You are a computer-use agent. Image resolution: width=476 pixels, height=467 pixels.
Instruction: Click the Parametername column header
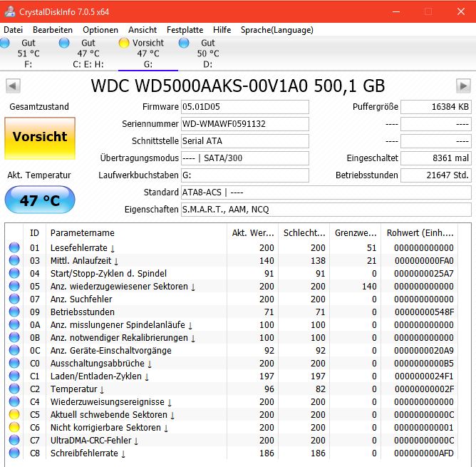[136, 233]
